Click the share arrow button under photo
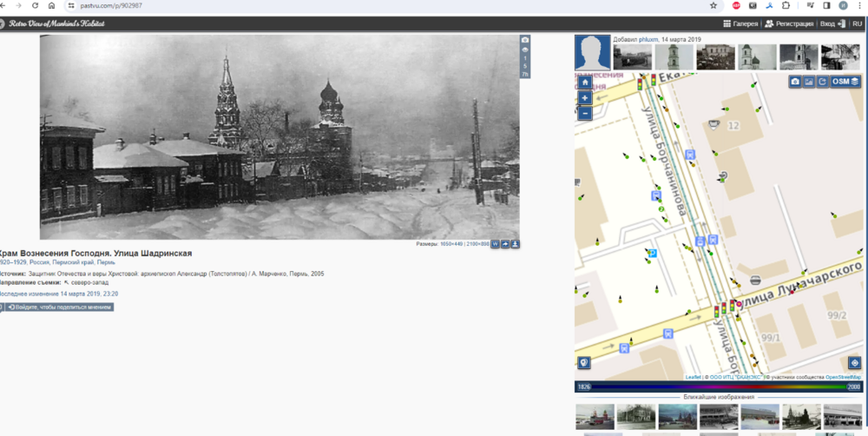The height and width of the screenshot is (436, 868). pos(505,244)
